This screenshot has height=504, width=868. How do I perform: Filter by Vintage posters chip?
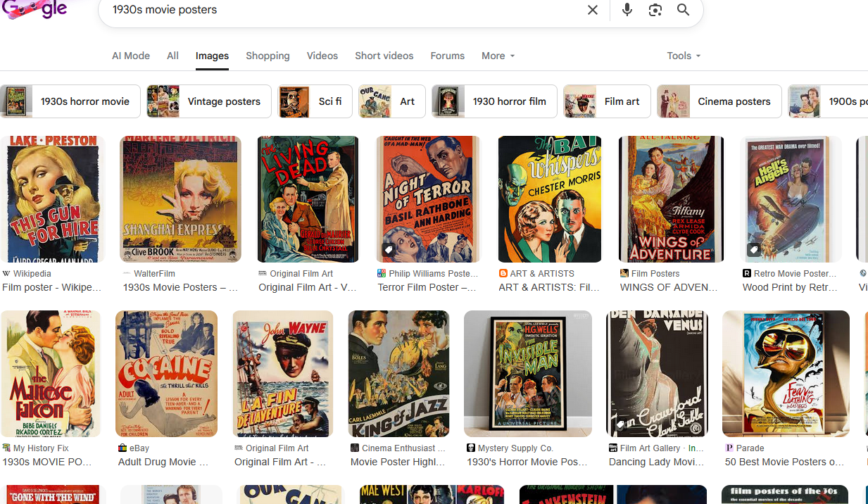point(209,101)
